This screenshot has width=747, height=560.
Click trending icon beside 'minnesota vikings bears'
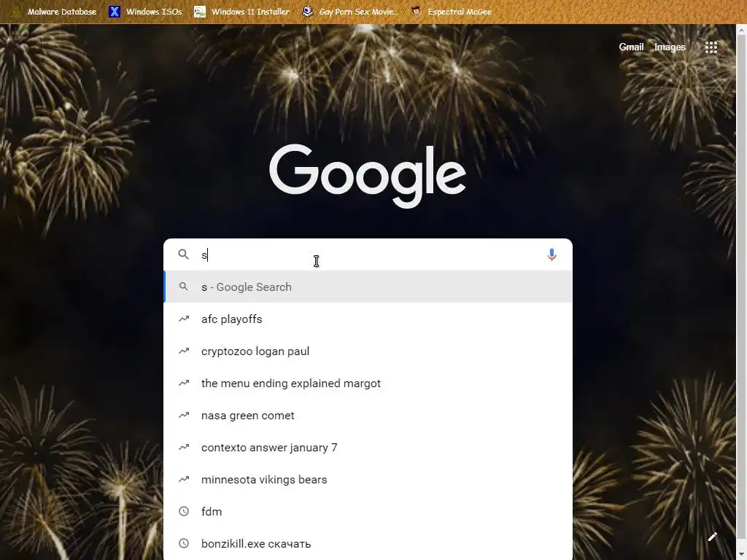tap(184, 480)
